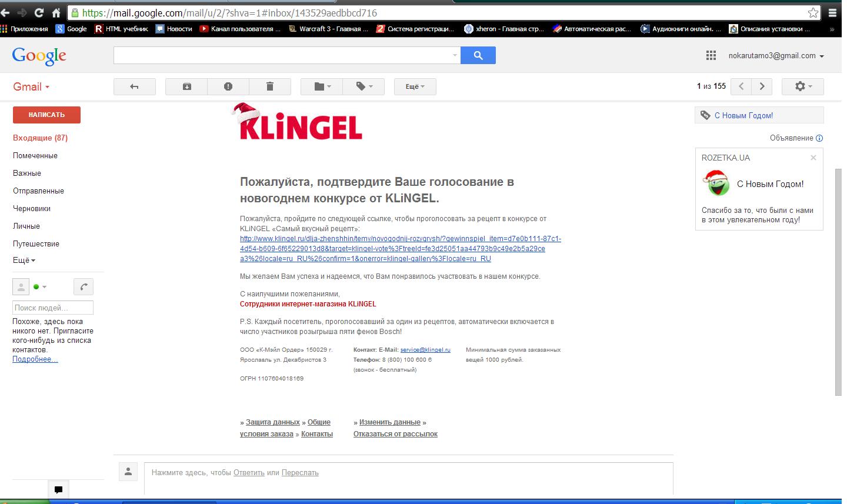The width and height of the screenshot is (847, 504).
Task: Open the ROZETKA.UA ad title
Action: coord(726,158)
